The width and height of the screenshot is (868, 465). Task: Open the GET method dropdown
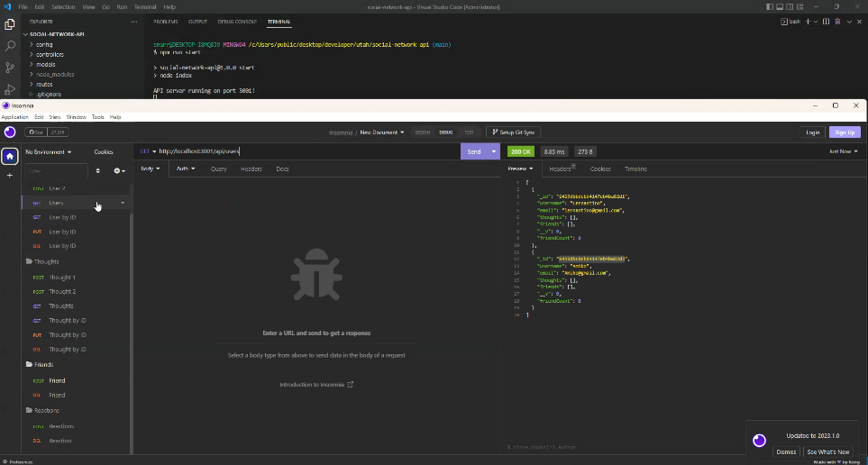(x=148, y=151)
